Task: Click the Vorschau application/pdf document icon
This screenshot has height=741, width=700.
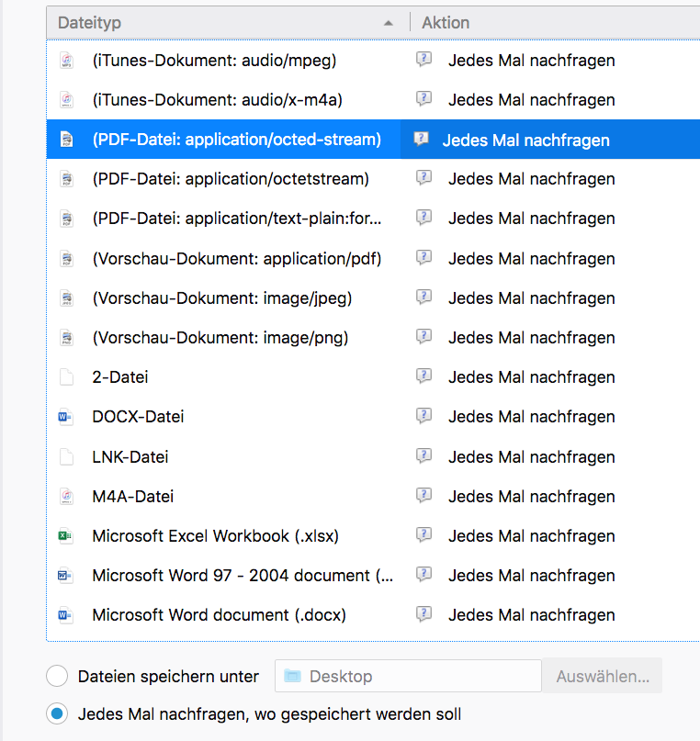Action: point(65,259)
